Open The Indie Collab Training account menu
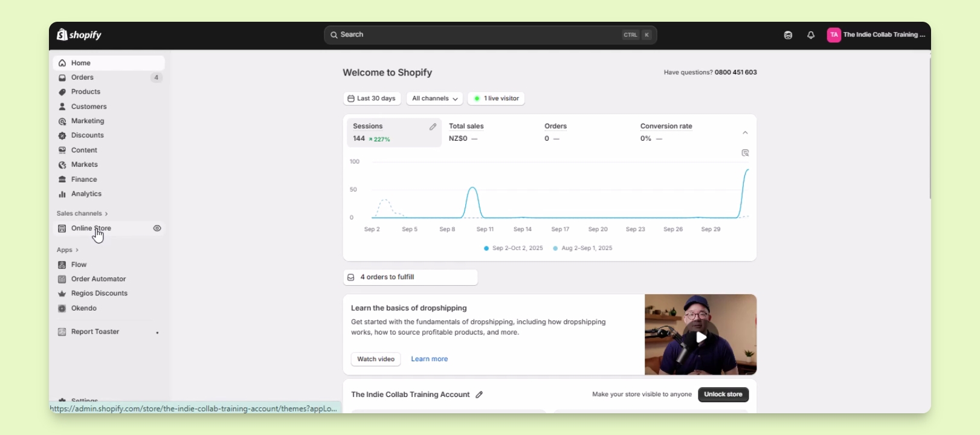980x435 pixels. point(876,35)
